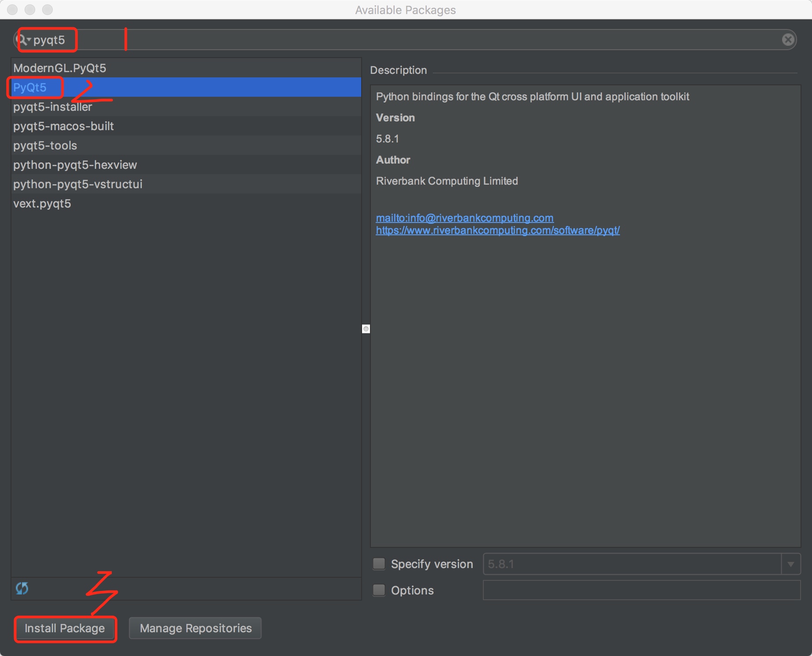The width and height of the screenshot is (812, 656).
Task: Select vext.pyqt5 package
Action: 186,204
